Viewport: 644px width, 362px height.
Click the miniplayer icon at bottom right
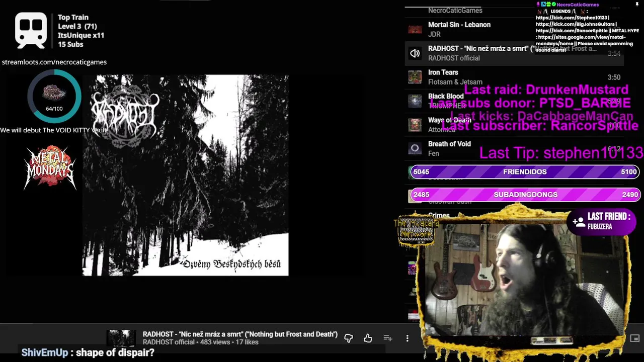coord(635,338)
